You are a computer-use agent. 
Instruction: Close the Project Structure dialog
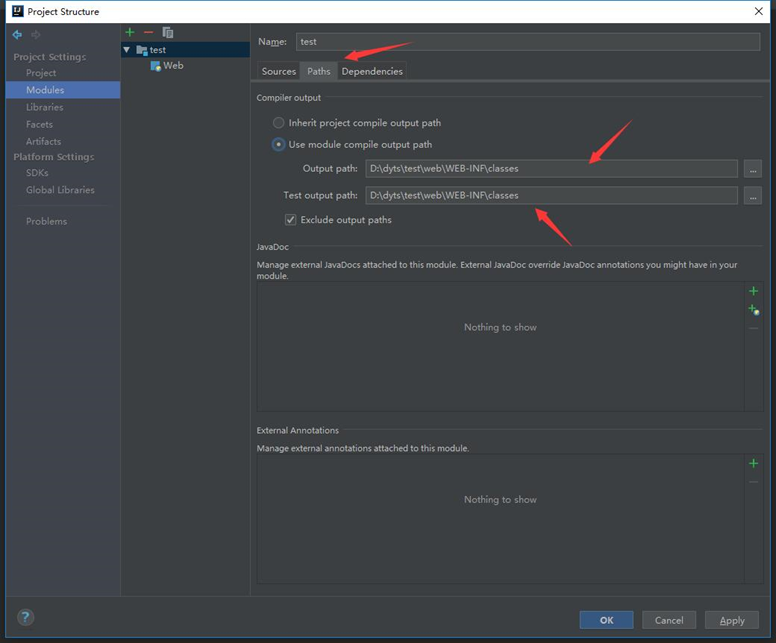click(758, 11)
